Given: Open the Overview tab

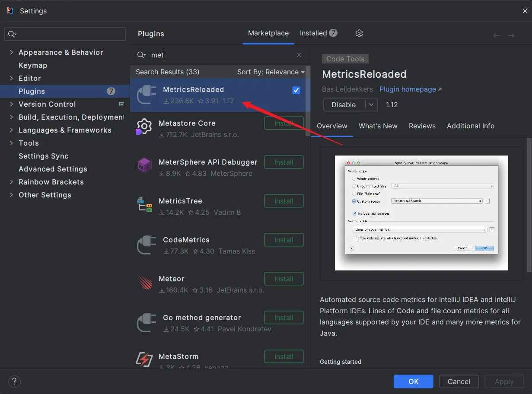Looking at the screenshot, I should pyautogui.click(x=332, y=126).
